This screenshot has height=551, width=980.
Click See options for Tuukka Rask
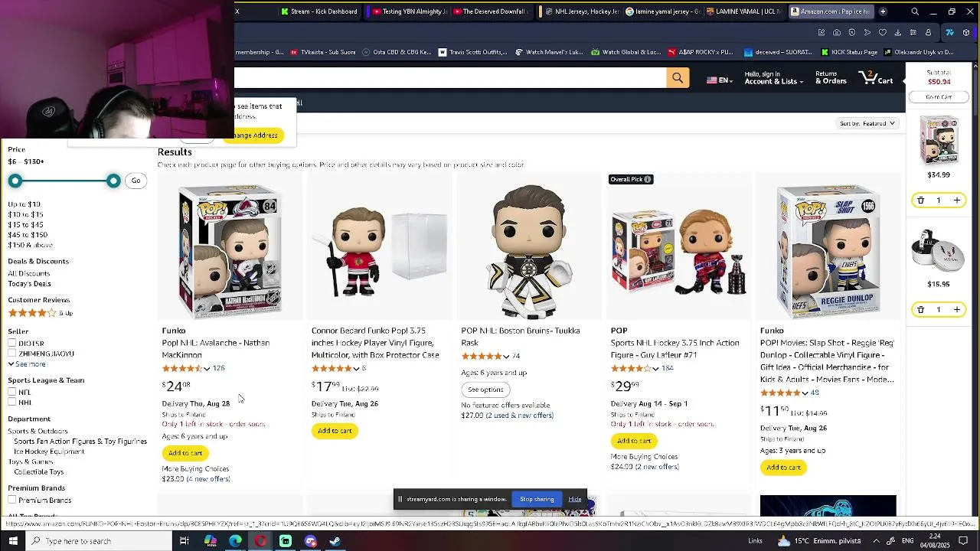tap(485, 390)
